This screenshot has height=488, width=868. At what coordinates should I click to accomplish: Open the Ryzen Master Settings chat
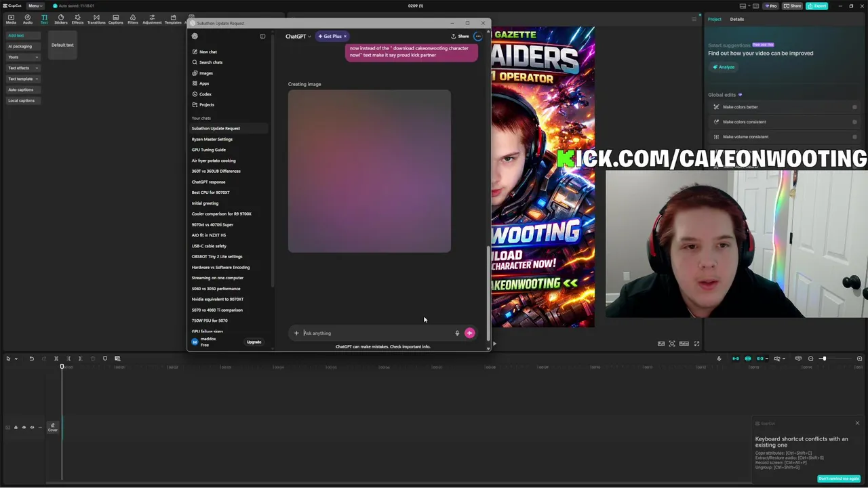212,139
